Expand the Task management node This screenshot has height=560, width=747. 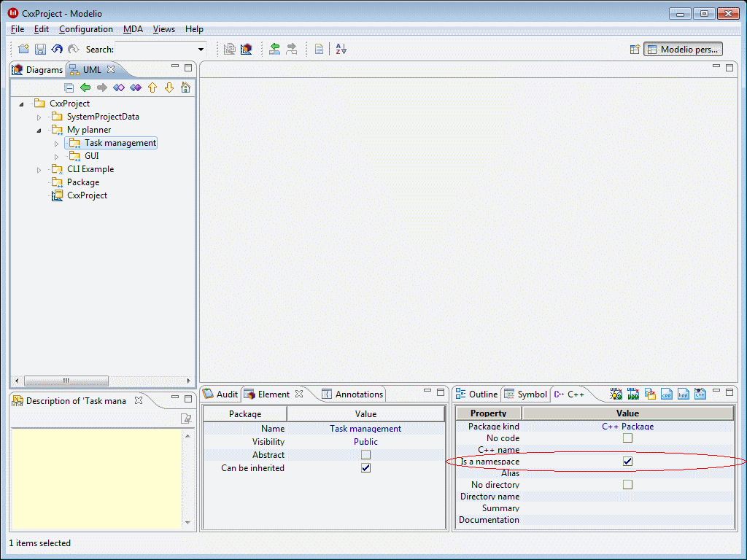click(56, 144)
